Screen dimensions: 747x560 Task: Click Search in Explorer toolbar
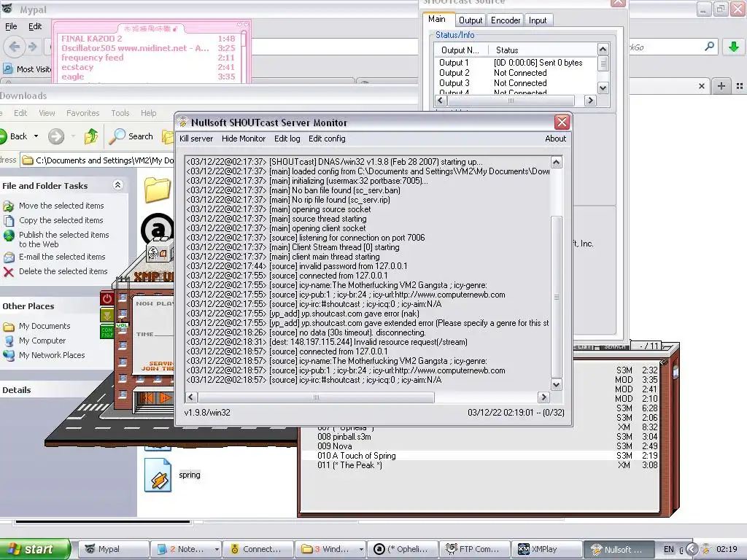coord(131,136)
